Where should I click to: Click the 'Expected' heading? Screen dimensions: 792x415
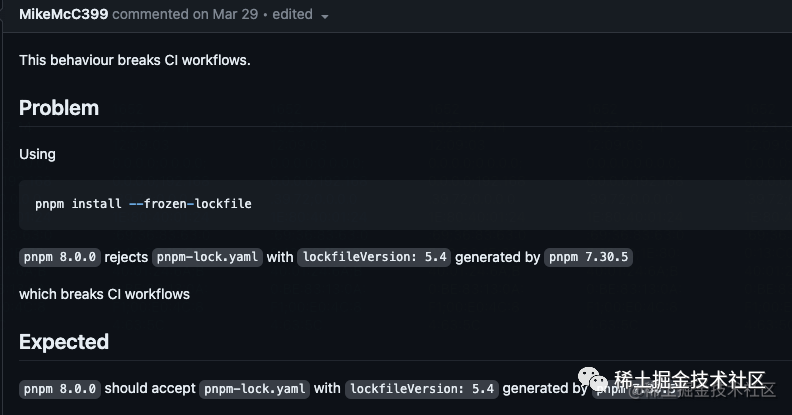(64, 342)
